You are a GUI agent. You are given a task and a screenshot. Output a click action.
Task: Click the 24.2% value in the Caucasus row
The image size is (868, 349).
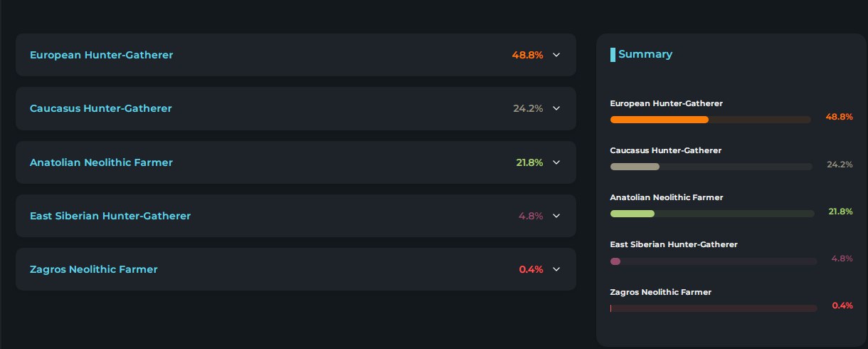click(528, 108)
